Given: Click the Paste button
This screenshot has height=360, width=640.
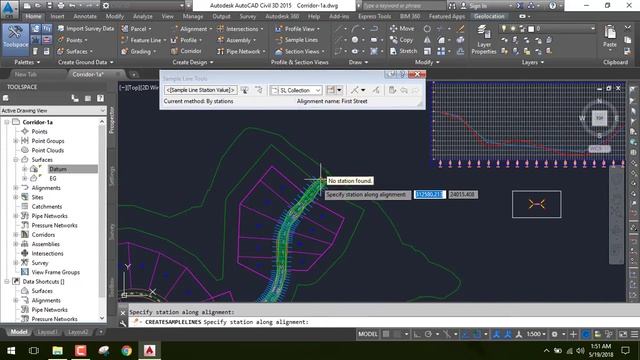Looking at the screenshot, I should tap(610, 37).
